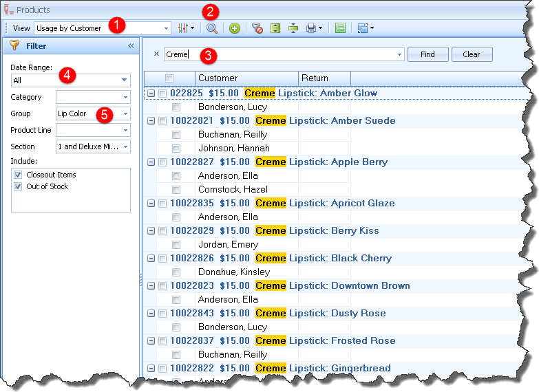
Task: Click the Return column header
Action: coord(324,78)
